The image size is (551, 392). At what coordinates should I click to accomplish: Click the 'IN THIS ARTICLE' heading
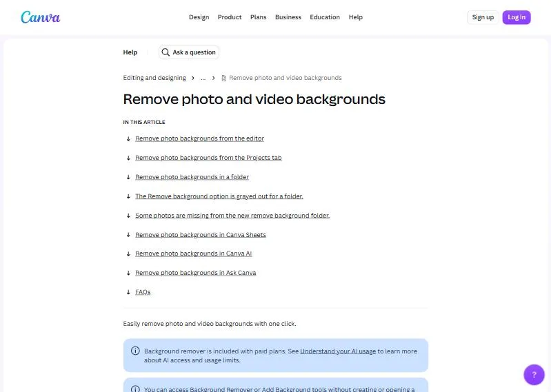coord(144,122)
